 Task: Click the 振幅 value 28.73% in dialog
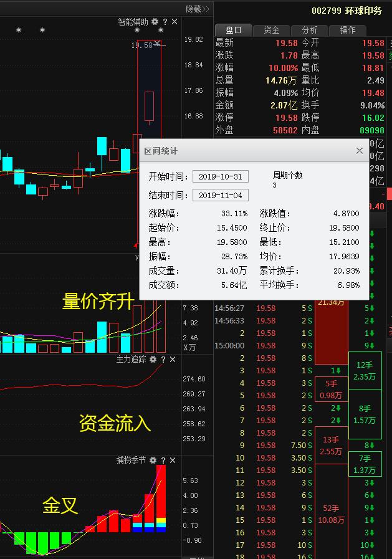234,257
